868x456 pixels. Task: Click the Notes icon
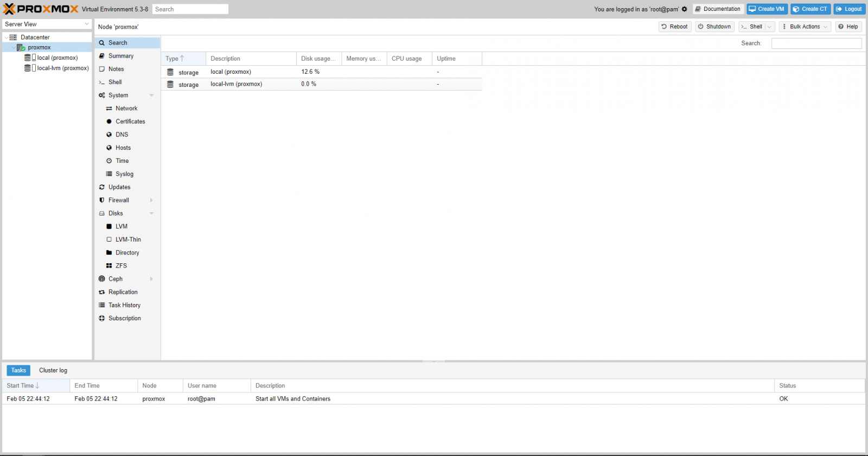(101, 69)
